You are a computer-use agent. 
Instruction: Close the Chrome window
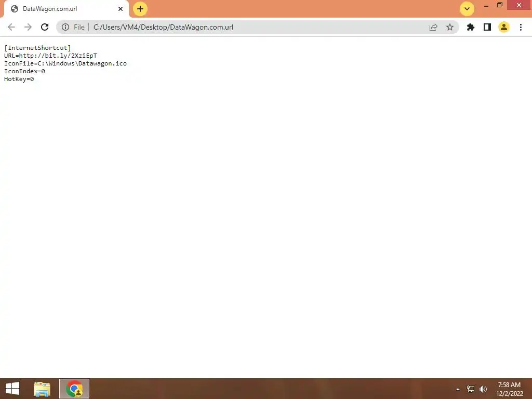click(x=519, y=5)
